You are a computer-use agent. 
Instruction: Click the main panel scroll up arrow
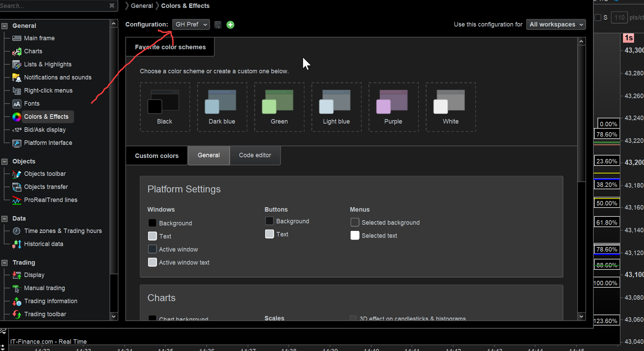tap(581, 42)
